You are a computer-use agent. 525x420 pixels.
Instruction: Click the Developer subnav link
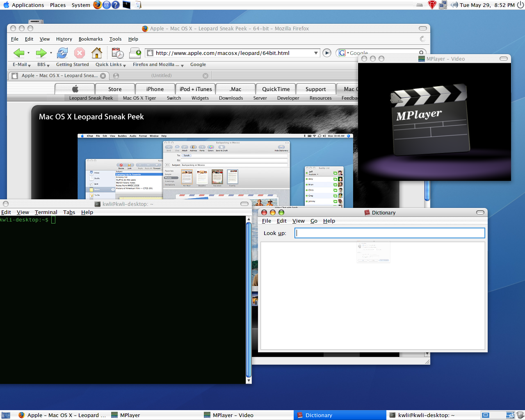pyautogui.click(x=288, y=98)
